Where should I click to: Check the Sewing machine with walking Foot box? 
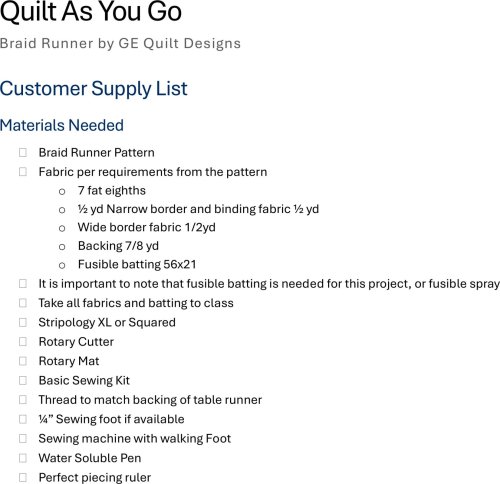click(23, 438)
